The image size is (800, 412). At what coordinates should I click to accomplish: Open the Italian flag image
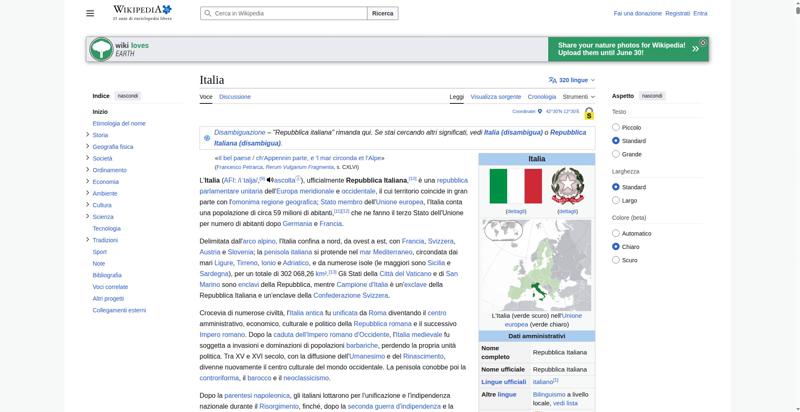(515, 186)
